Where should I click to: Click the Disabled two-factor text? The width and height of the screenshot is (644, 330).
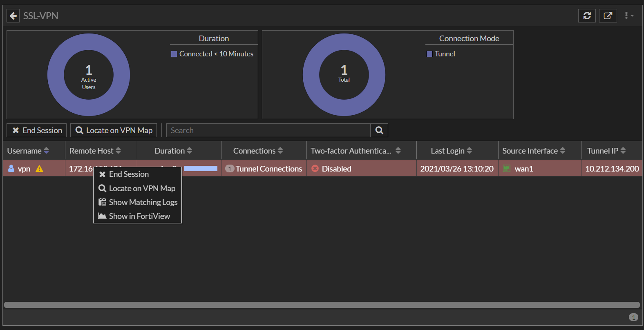[336, 169]
